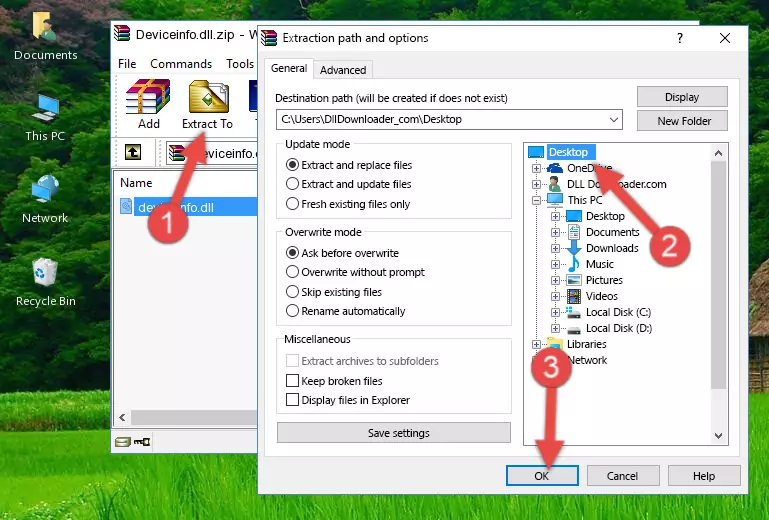Open the Documents desktop shortcut
This screenshot has height=520, width=769.
tap(45, 36)
